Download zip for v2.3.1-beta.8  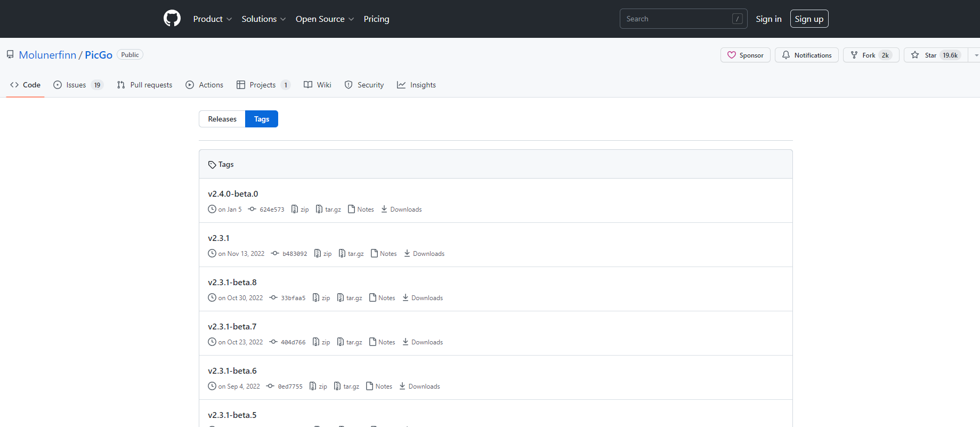coord(321,298)
